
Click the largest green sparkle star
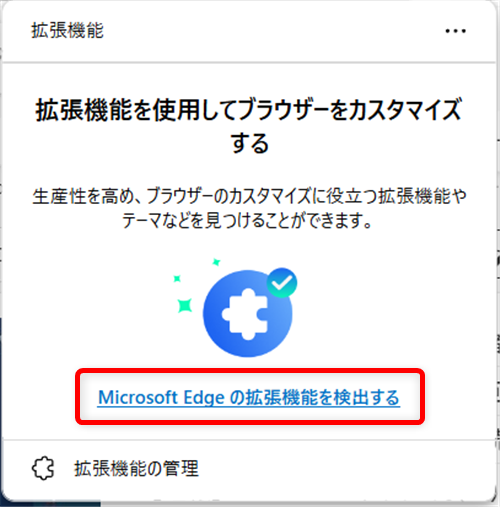click(184, 305)
